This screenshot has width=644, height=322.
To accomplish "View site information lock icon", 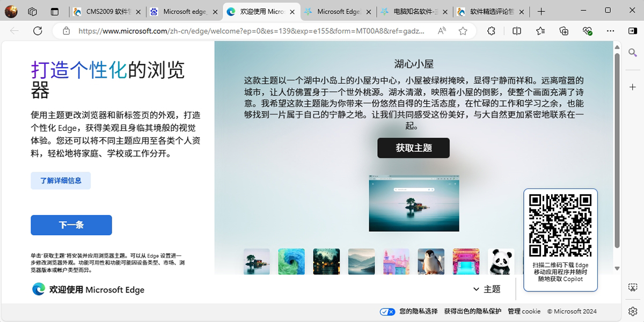I will tap(66, 31).
